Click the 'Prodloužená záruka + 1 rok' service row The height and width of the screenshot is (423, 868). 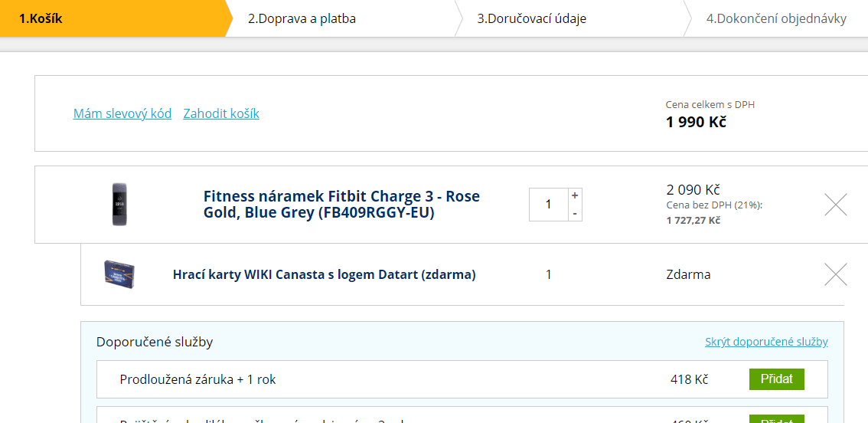(x=197, y=379)
